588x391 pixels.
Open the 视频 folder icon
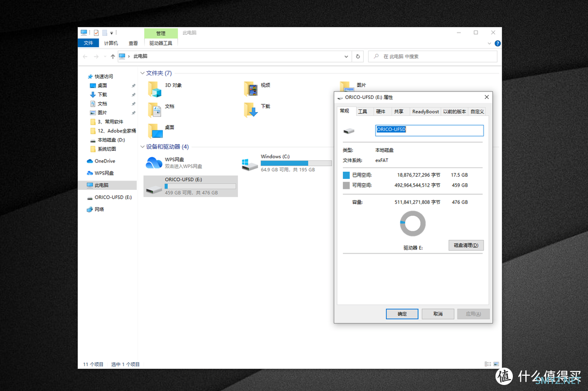250,89
